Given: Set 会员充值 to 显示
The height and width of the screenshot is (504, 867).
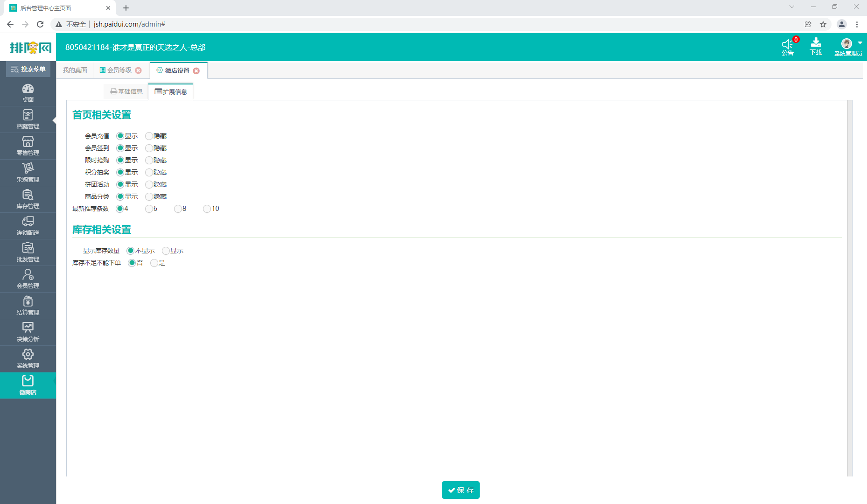Looking at the screenshot, I should pyautogui.click(x=120, y=136).
